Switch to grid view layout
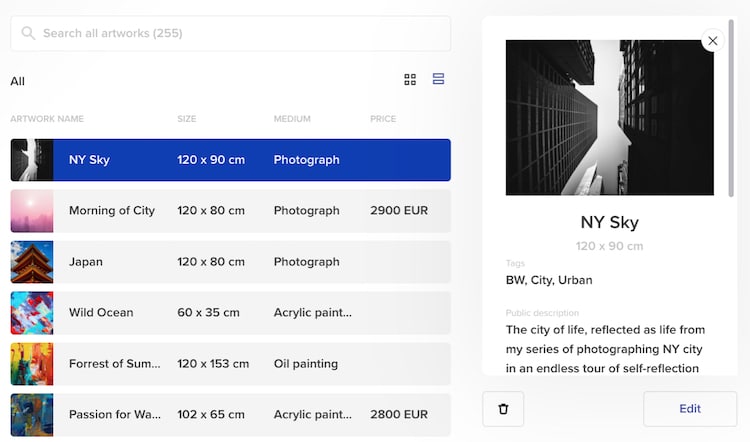 click(x=410, y=80)
